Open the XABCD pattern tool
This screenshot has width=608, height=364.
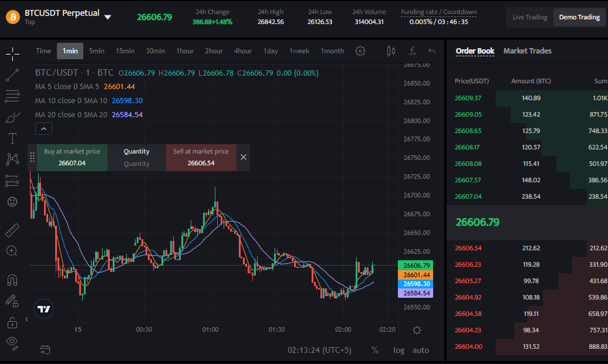point(12,159)
